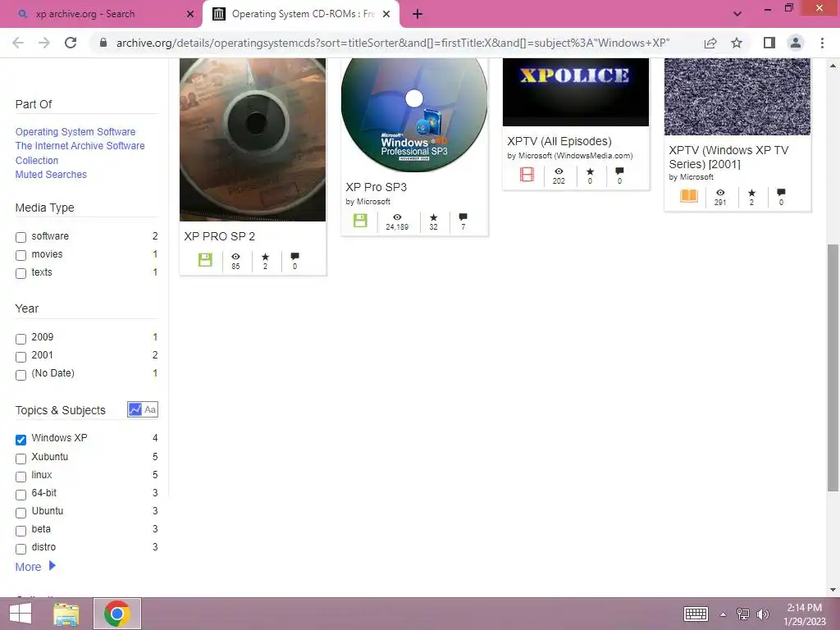Check the beta topic filter
The image size is (840, 630).
pyautogui.click(x=21, y=531)
